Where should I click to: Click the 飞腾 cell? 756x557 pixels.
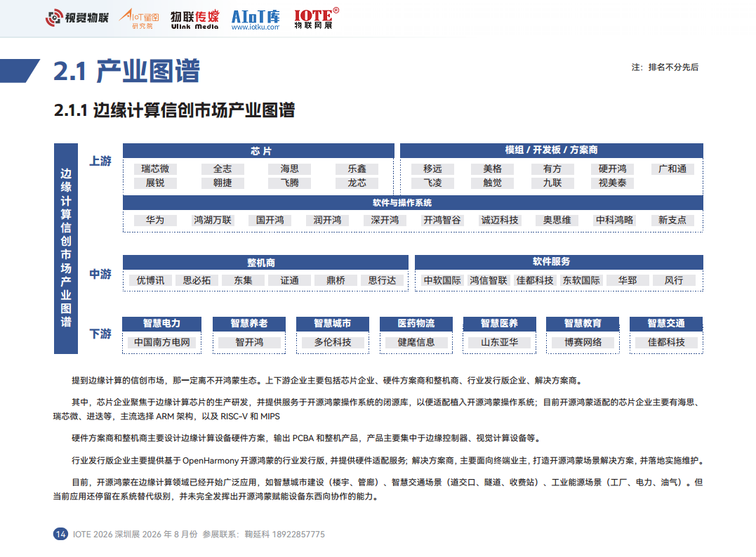point(290,183)
